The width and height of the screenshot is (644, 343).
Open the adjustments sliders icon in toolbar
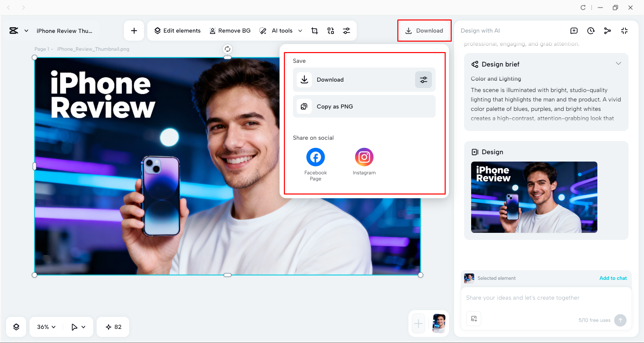(x=346, y=31)
